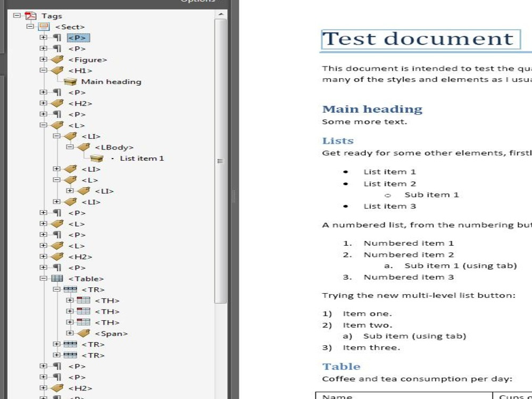Screen dimensions: 532x399
Task: Click the Main heading heading in the document
Action: coord(372,109)
